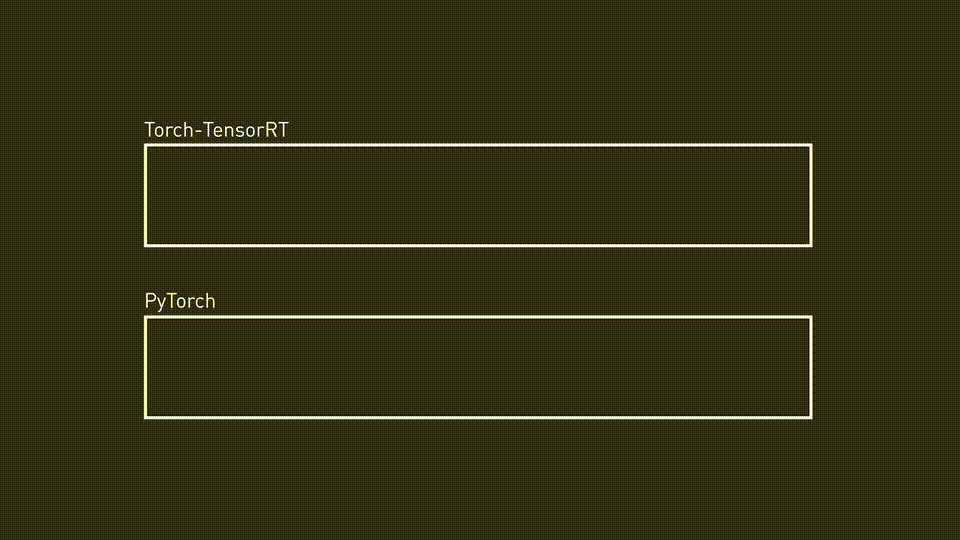Click the top border of PyTorch box
This screenshot has width=960, height=540.
[x=478, y=318]
